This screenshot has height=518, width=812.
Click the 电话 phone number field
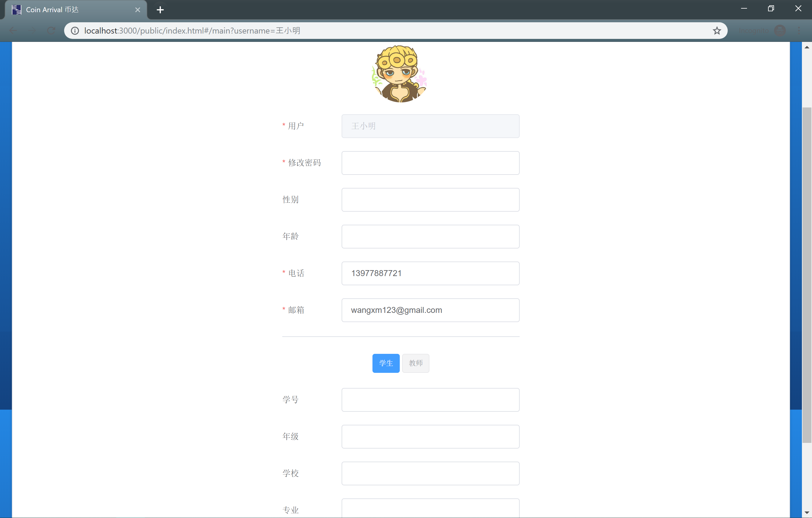430,273
